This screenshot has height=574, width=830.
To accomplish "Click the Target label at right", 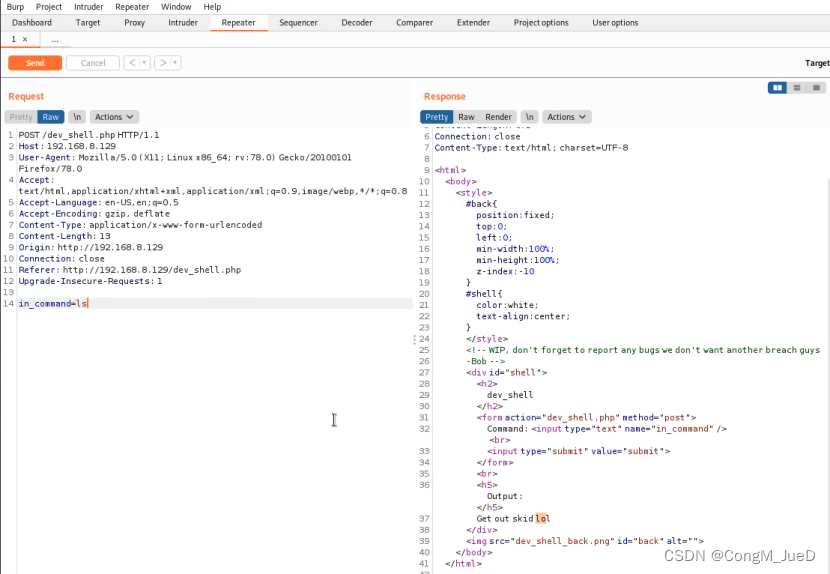I will tap(817, 63).
